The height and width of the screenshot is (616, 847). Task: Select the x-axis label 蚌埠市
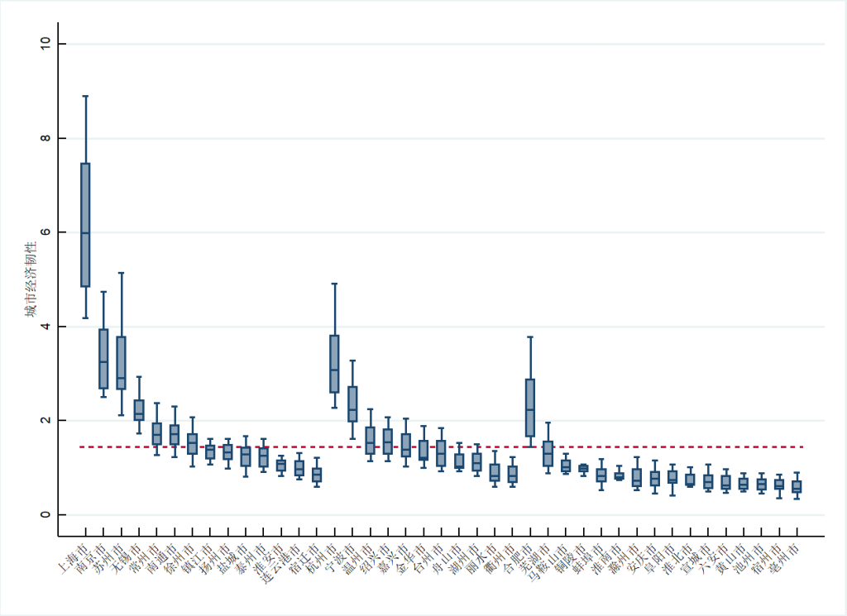click(x=590, y=559)
